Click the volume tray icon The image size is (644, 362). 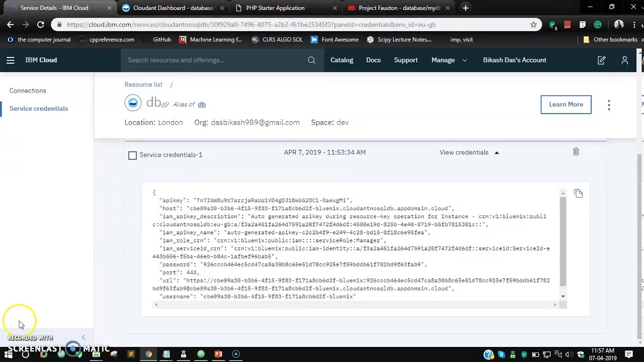tap(569, 355)
